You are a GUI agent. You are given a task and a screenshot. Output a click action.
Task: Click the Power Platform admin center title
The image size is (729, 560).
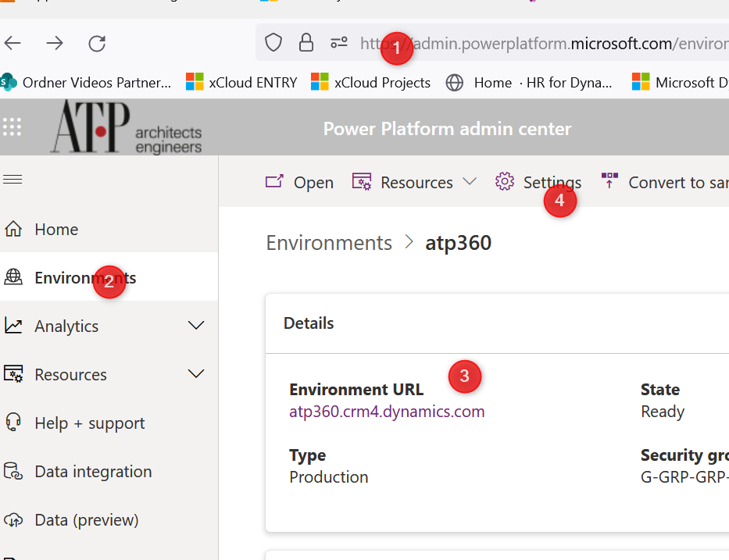click(x=447, y=129)
